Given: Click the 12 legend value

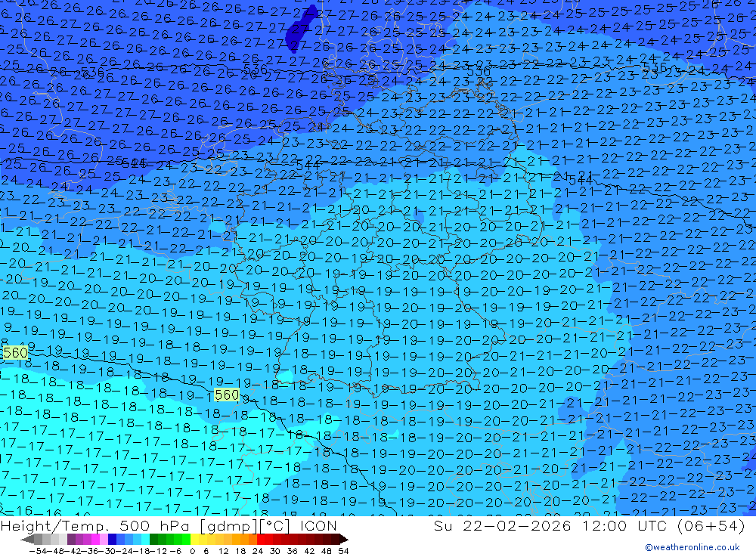Looking at the screenshot, I should point(223,551).
